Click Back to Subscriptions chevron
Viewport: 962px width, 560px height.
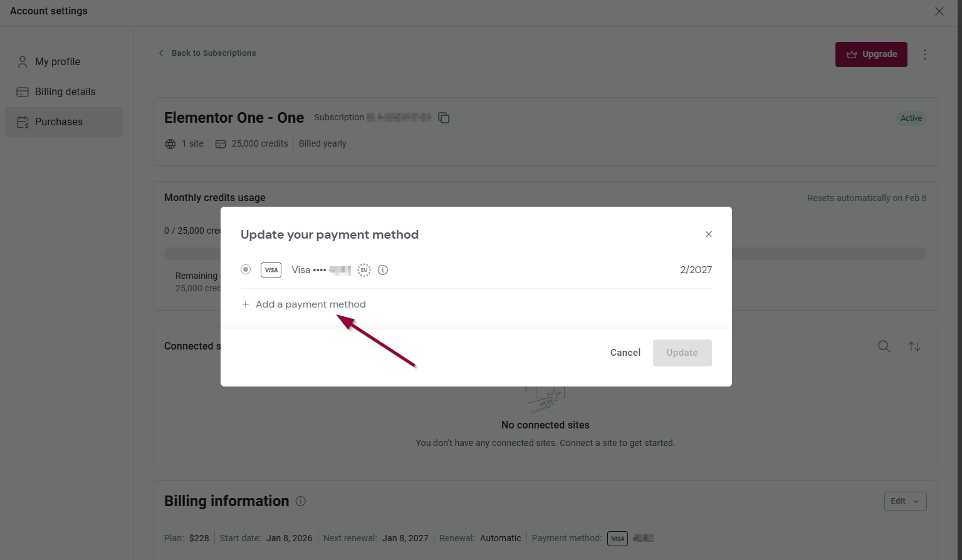[161, 53]
